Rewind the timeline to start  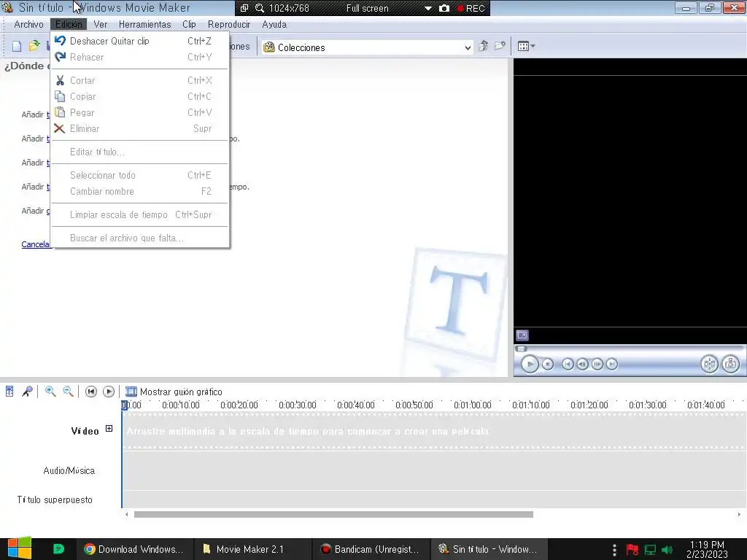tap(90, 392)
